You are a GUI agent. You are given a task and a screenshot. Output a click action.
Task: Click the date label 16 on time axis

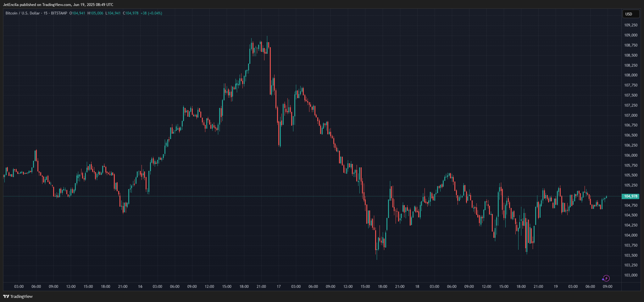(x=140, y=287)
